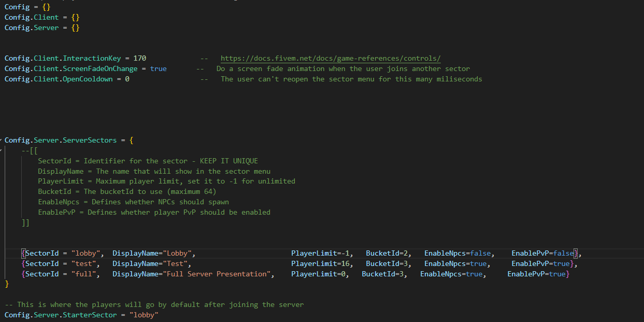The image size is (644, 322).
Task: Click the closing brace of ServerSectors table
Action: tap(7, 284)
